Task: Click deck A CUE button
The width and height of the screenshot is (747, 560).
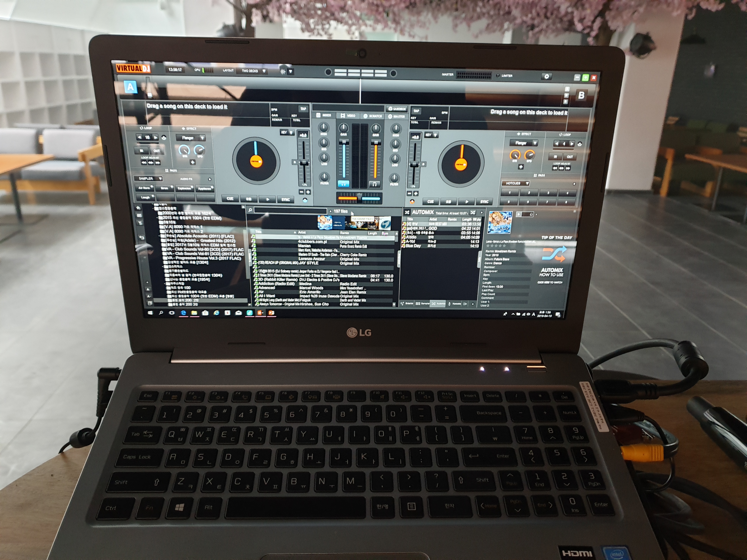Action: [x=230, y=199]
